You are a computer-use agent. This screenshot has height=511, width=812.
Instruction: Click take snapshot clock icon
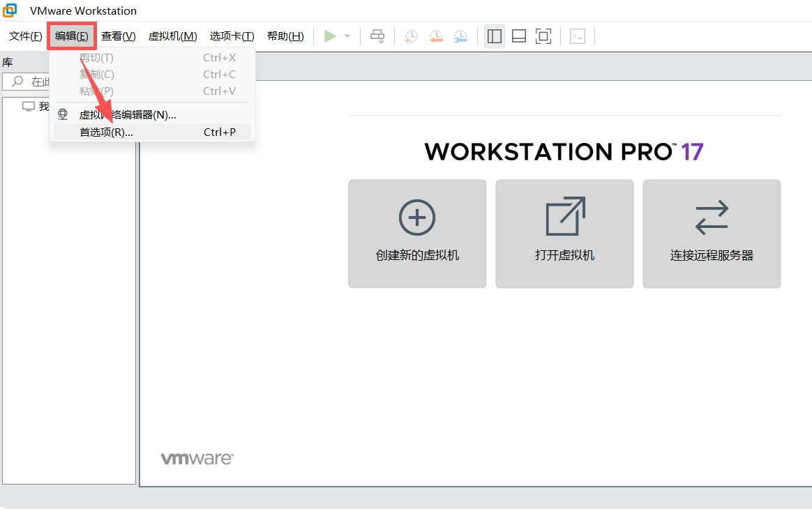pos(411,36)
